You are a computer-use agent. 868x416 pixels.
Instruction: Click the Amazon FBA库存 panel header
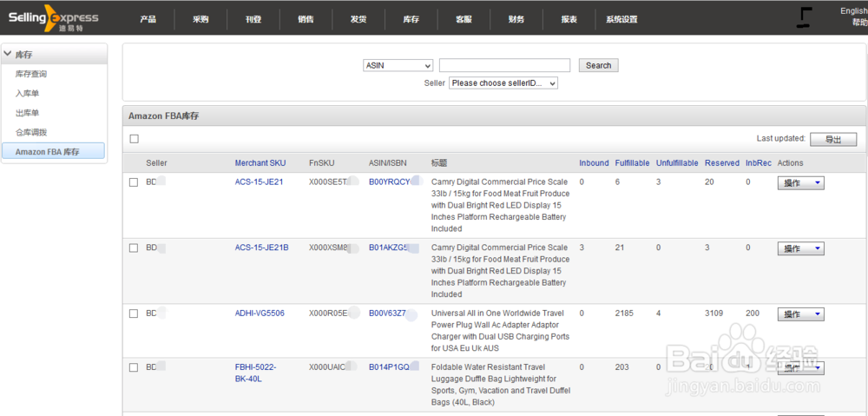tap(494, 116)
